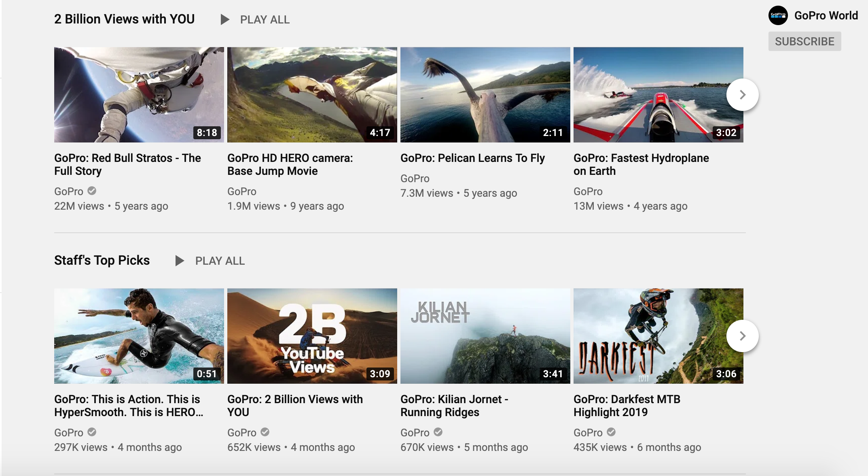Click verified badge under 2 Billion Views video
Viewport: 868px width, 476px height.
(x=265, y=432)
